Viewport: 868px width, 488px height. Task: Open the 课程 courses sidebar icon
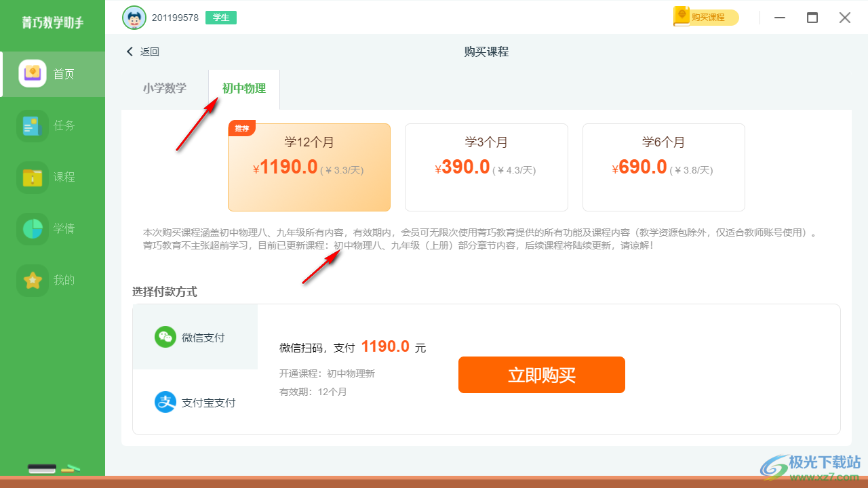click(x=33, y=177)
